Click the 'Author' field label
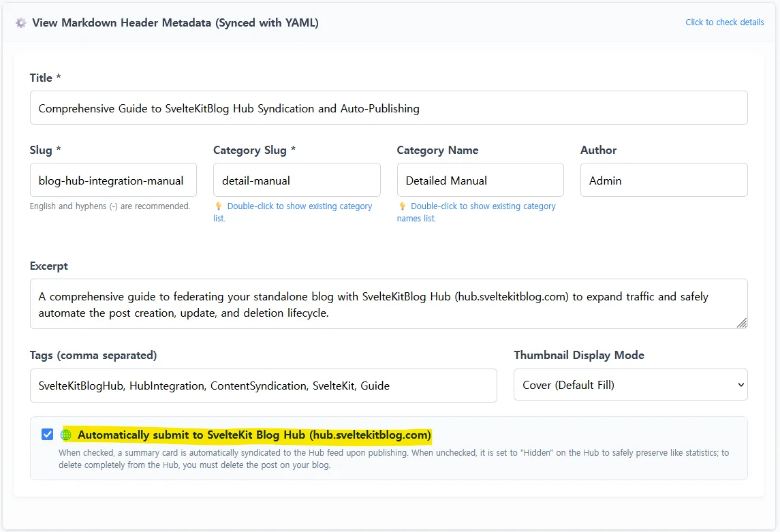The width and height of the screenshot is (780, 532). click(598, 150)
